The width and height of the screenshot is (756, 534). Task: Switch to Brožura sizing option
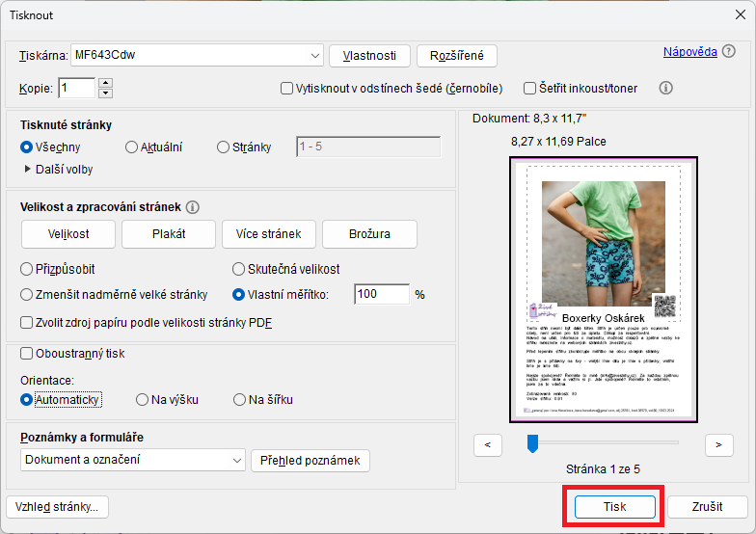(x=369, y=233)
